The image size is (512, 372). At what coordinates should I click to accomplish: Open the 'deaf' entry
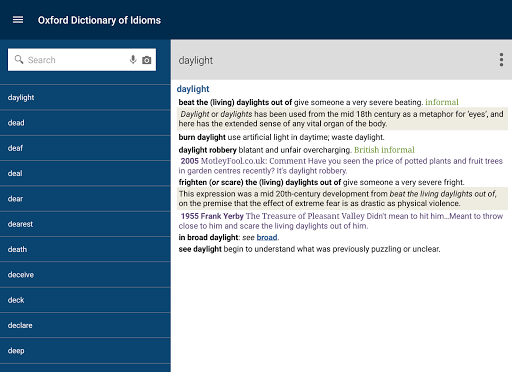click(x=85, y=148)
